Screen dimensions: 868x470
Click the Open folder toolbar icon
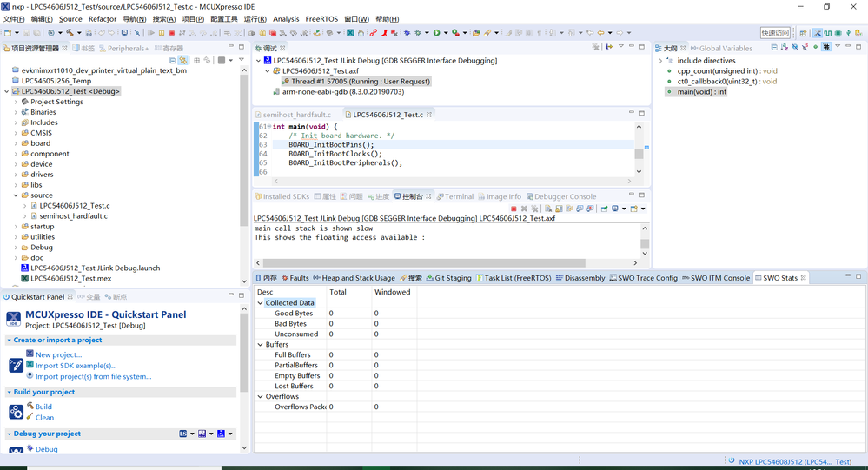[x=476, y=33]
